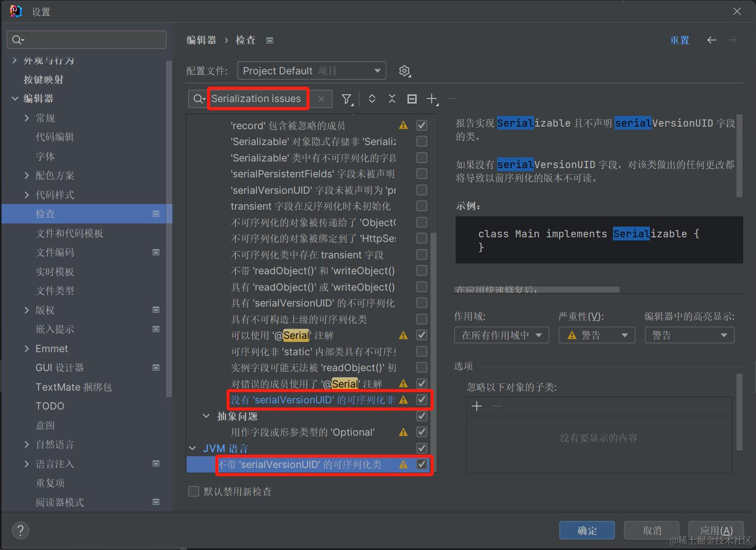Toggle checkbox for 不带 'serialVersionUID' 的可序列化类
756x550 pixels.
[x=422, y=464]
